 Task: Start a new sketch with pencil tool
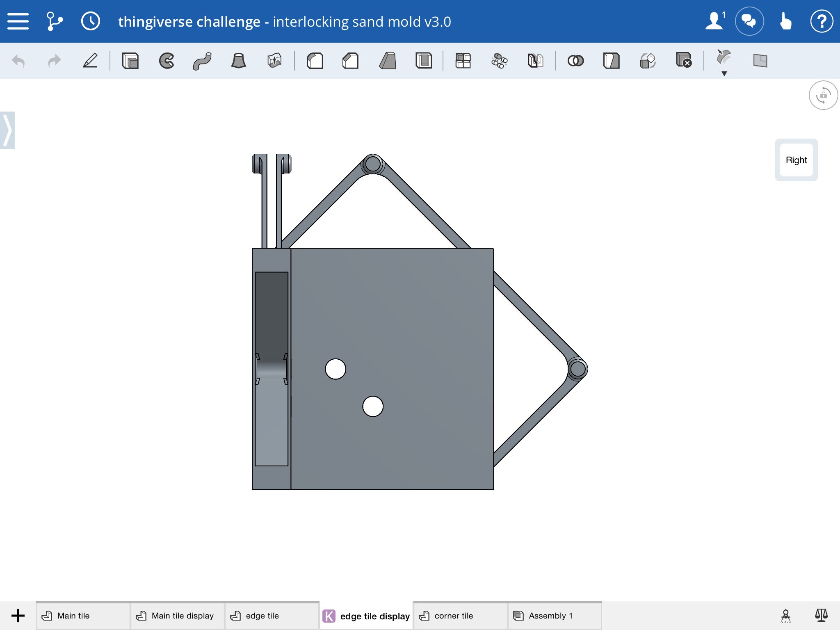click(90, 61)
